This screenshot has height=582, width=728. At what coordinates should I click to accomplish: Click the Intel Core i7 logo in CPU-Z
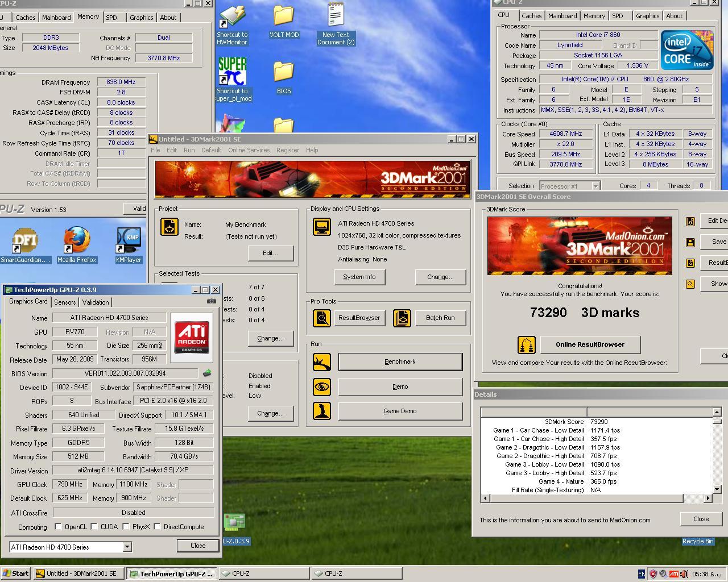pos(687,50)
